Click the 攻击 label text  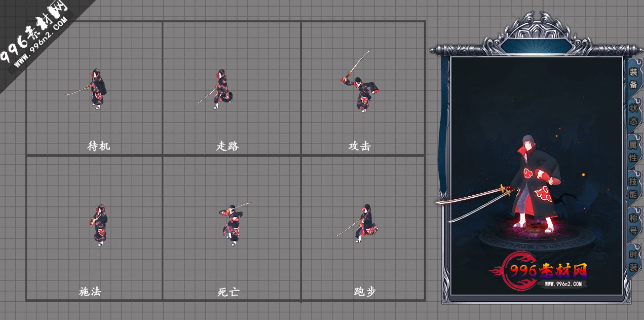[x=360, y=146]
